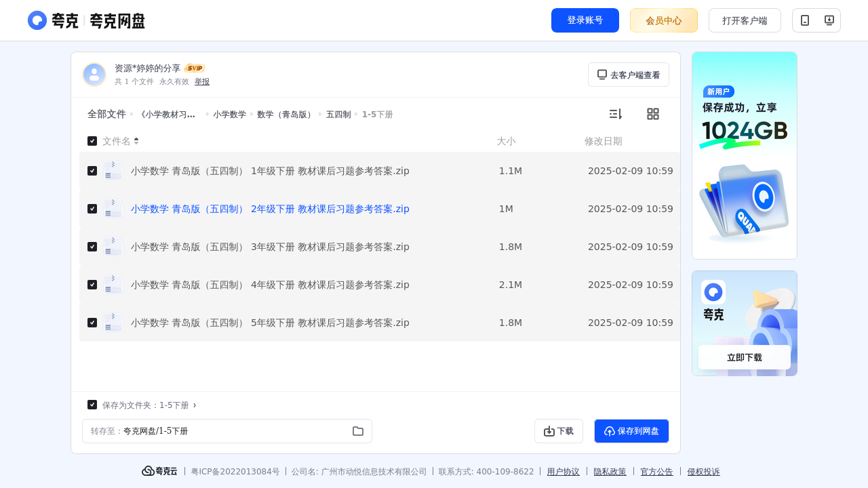Click the 1.1M size value

coord(511,171)
